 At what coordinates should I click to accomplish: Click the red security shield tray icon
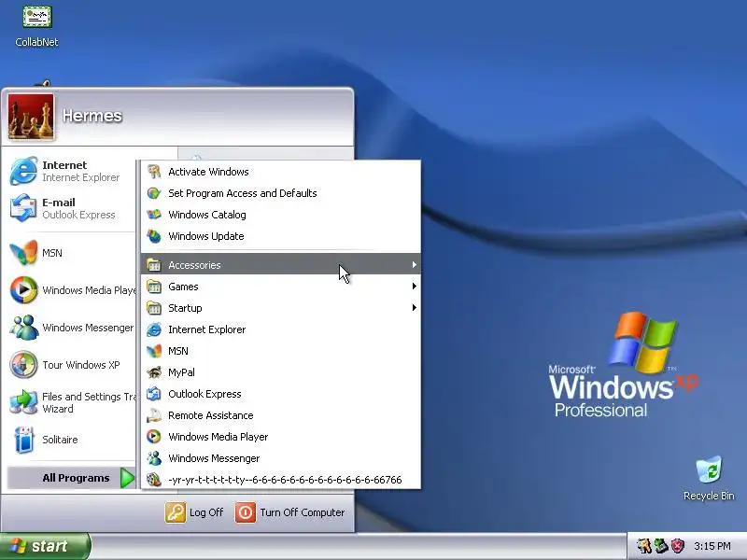pos(678,546)
